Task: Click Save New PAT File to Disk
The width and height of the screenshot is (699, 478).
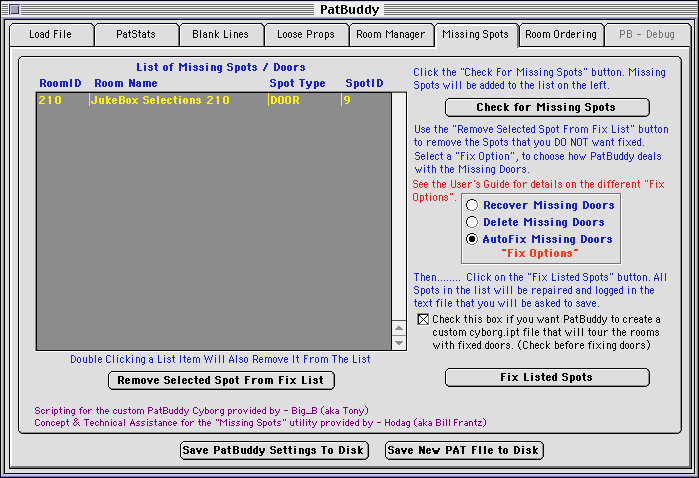Action: [464, 450]
